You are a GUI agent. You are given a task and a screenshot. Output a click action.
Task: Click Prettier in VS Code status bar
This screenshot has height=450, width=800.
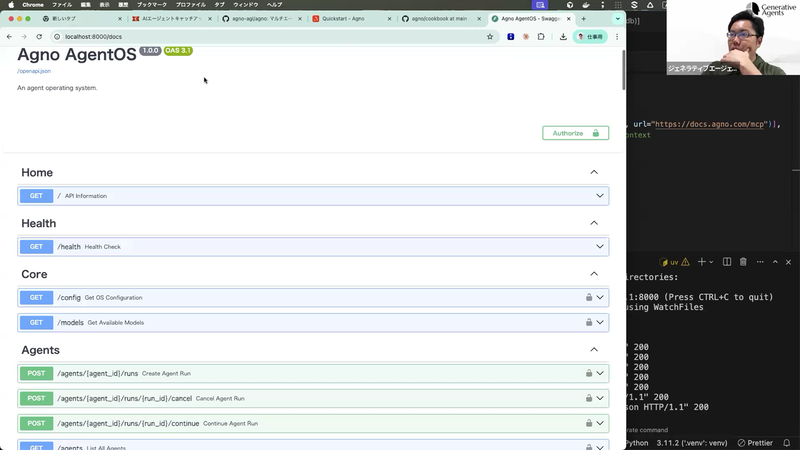coord(755,443)
